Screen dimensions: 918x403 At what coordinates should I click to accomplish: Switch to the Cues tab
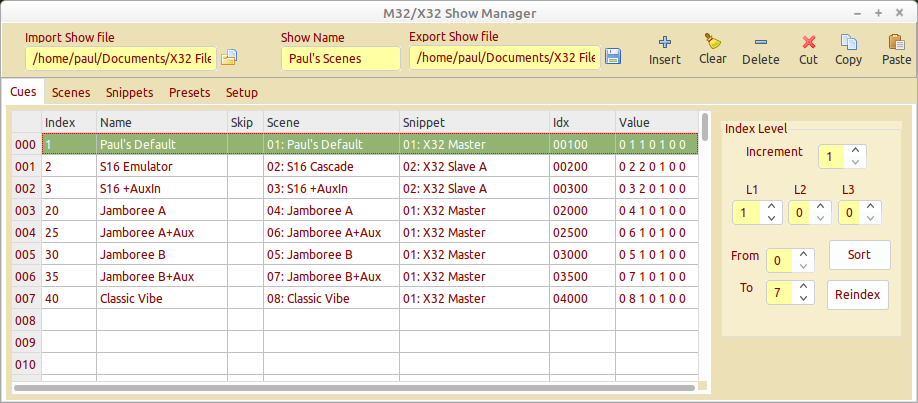[x=23, y=92]
